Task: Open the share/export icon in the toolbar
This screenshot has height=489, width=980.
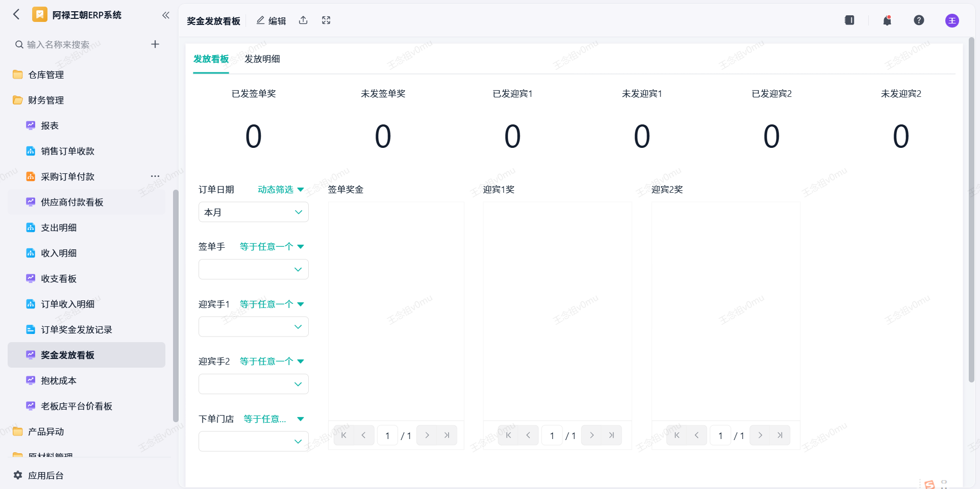Action: click(x=303, y=20)
